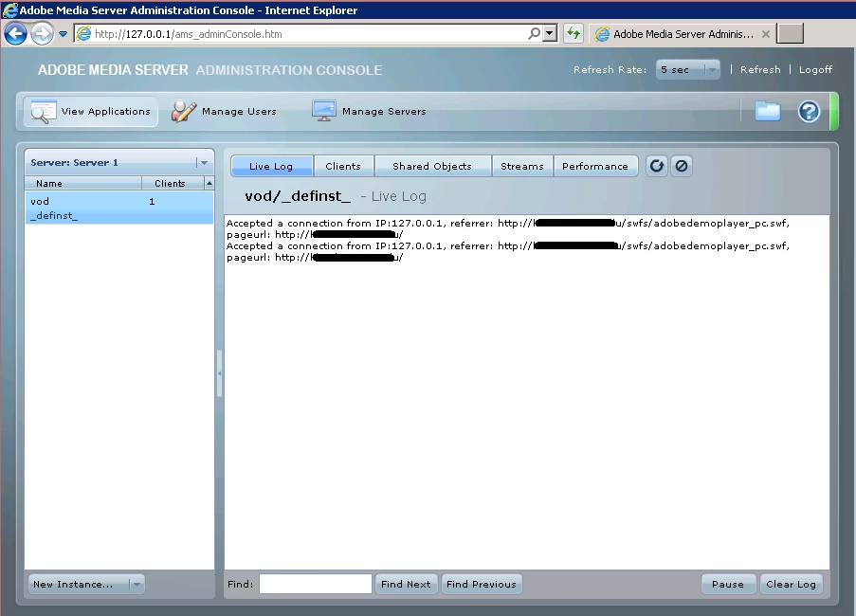Open the Refresh Rate 5 sec dropdown
This screenshot has width=856, height=616.
tap(688, 70)
